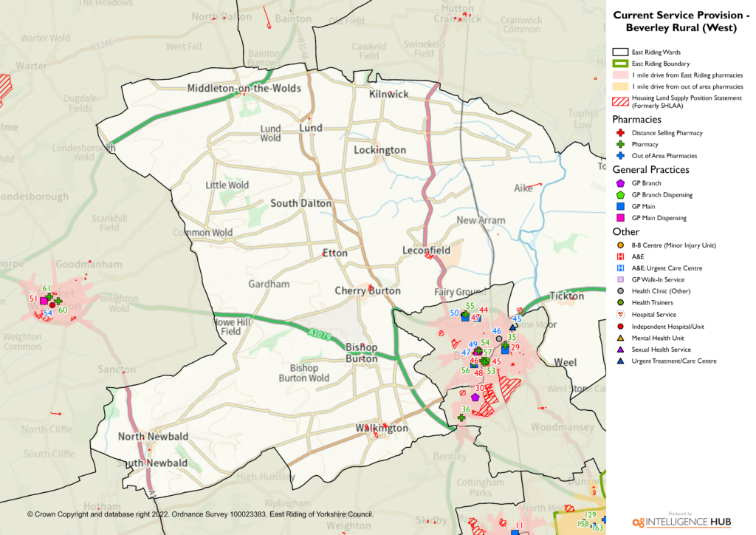
Task: Click the grey health clinic circle marker 46
Action: [499, 338]
